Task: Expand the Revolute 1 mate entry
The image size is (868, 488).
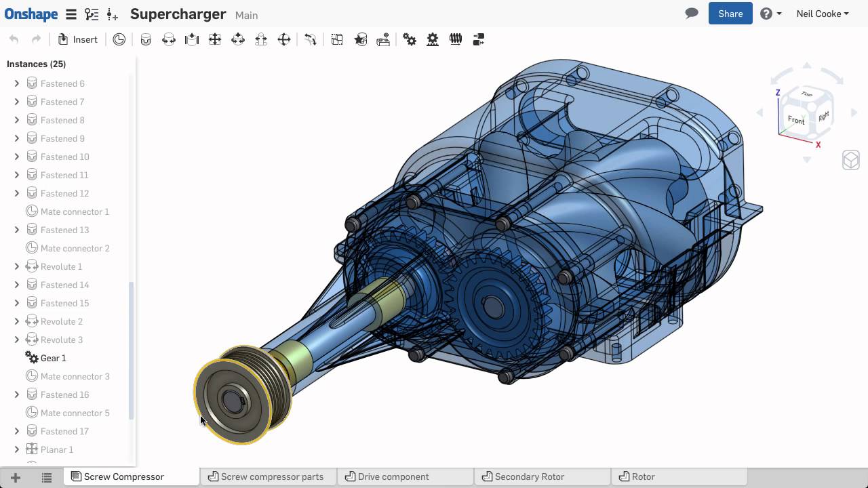Action: pyautogui.click(x=17, y=266)
